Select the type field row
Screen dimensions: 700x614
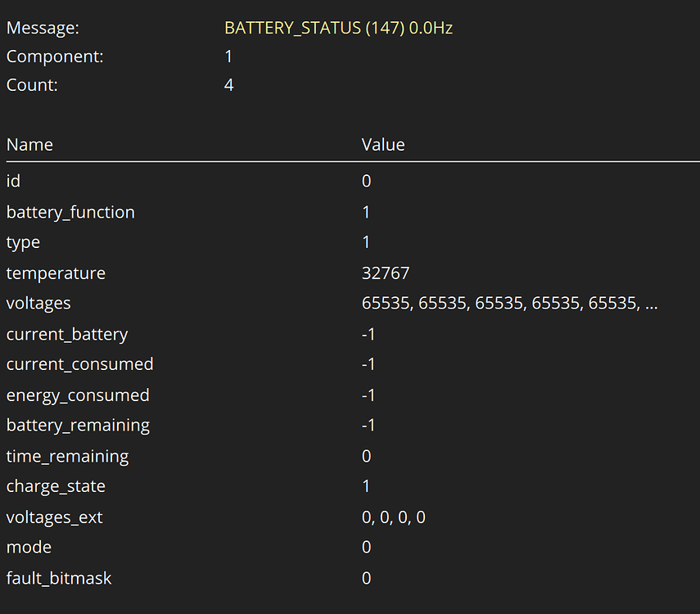23,242
